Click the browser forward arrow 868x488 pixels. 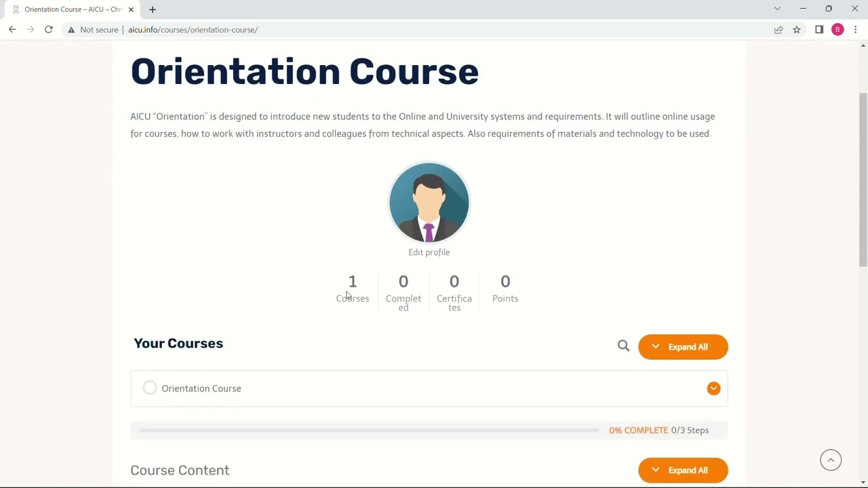point(31,30)
